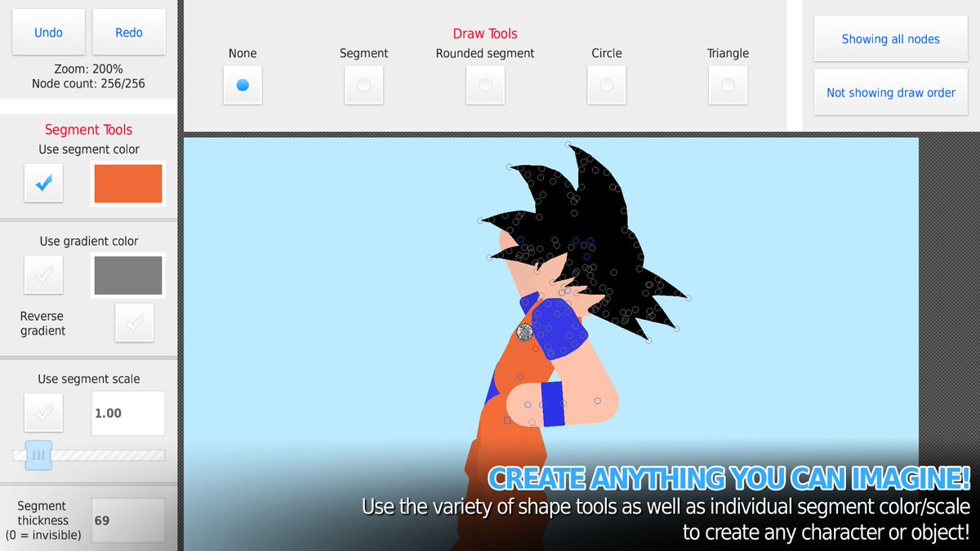Toggle the Showing all nodes button
The height and width of the screenshot is (551, 980).
tap(890, 39)
